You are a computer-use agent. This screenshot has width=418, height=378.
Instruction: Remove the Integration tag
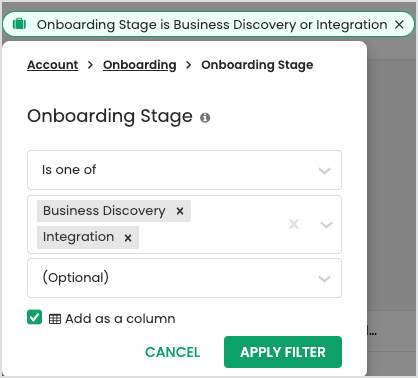[x=128, y=238]
